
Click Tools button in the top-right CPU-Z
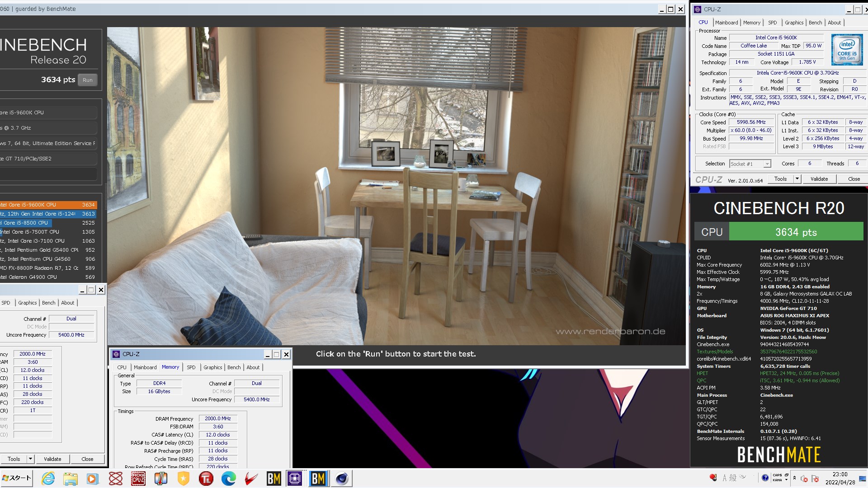pyautogui.click(x=781, y=179)
